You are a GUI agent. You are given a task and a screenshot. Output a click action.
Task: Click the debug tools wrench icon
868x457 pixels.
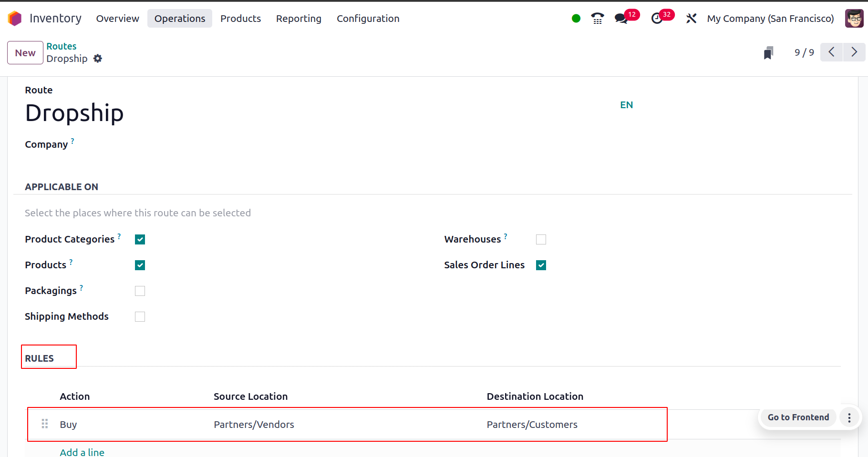point(691,19)
